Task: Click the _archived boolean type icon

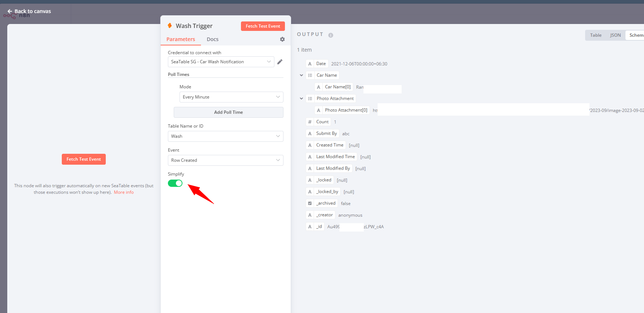Action: click(310, 203)
